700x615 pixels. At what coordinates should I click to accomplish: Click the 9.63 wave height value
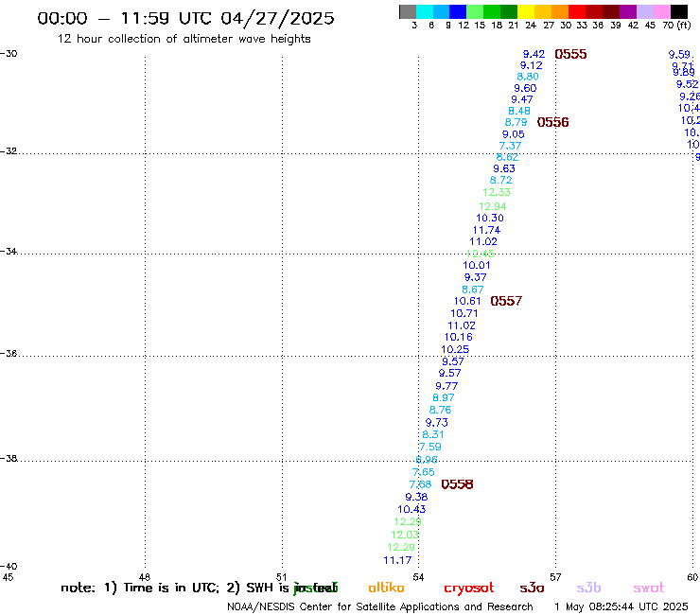pos(504,168)
